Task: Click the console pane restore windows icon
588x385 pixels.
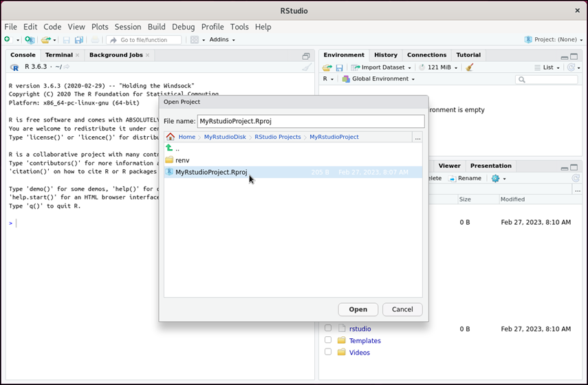Action: (306, 56)
